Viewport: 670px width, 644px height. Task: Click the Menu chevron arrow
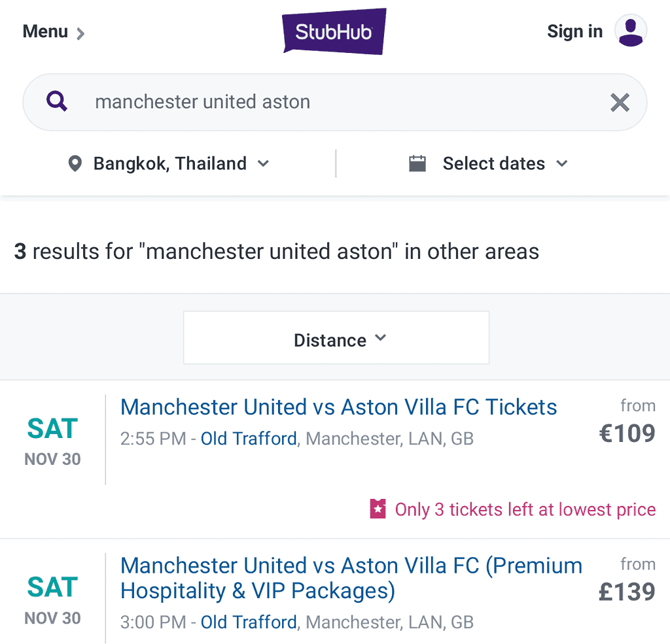(x=80, y=33)
